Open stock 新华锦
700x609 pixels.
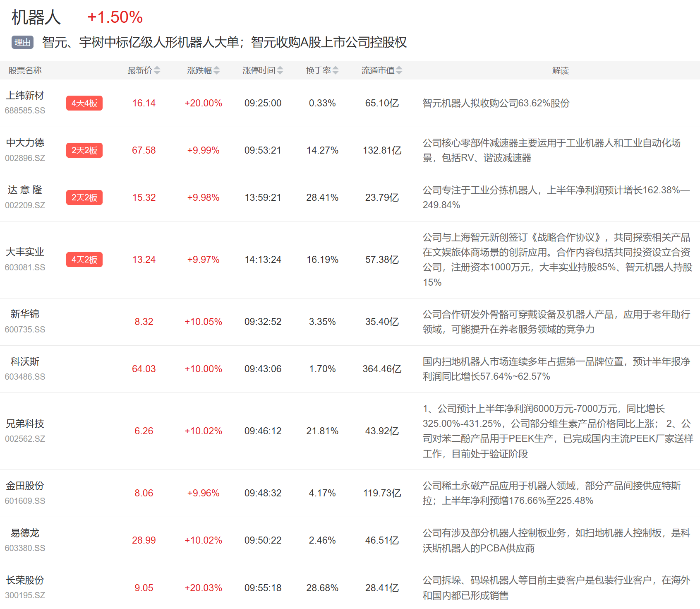click(25, 314)
